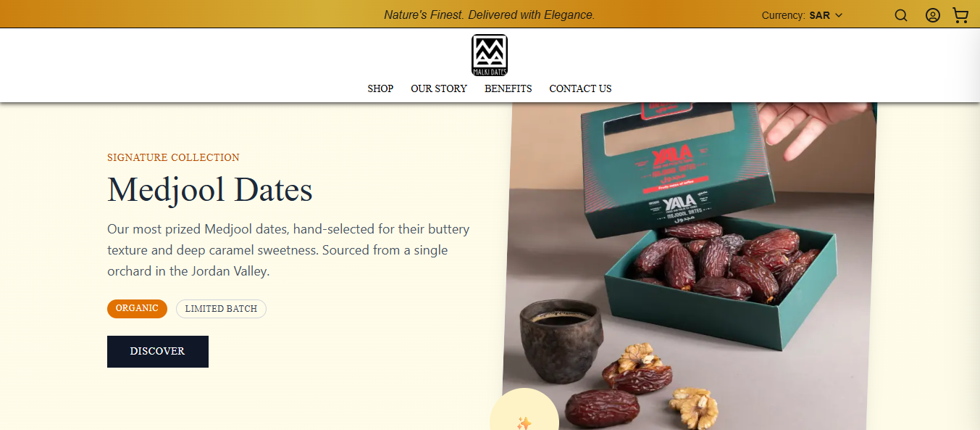Click the DISCOVER button
980x430 pixels.
[x=158, y=352]
